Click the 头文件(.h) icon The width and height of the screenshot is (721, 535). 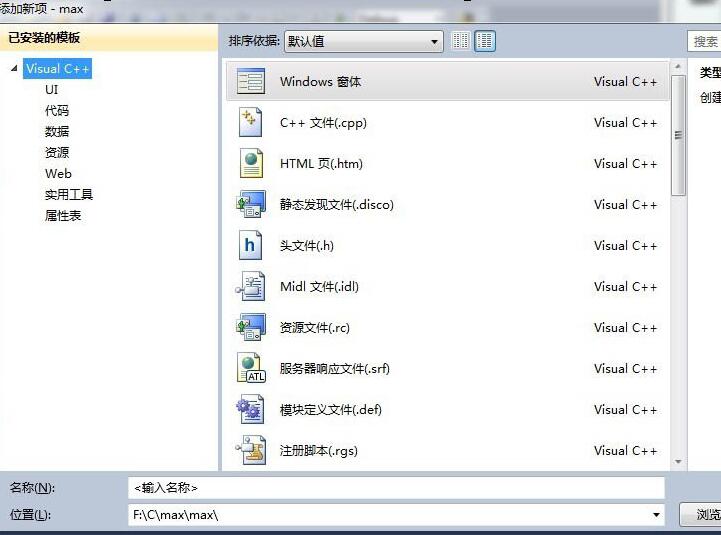coord(250,245)
